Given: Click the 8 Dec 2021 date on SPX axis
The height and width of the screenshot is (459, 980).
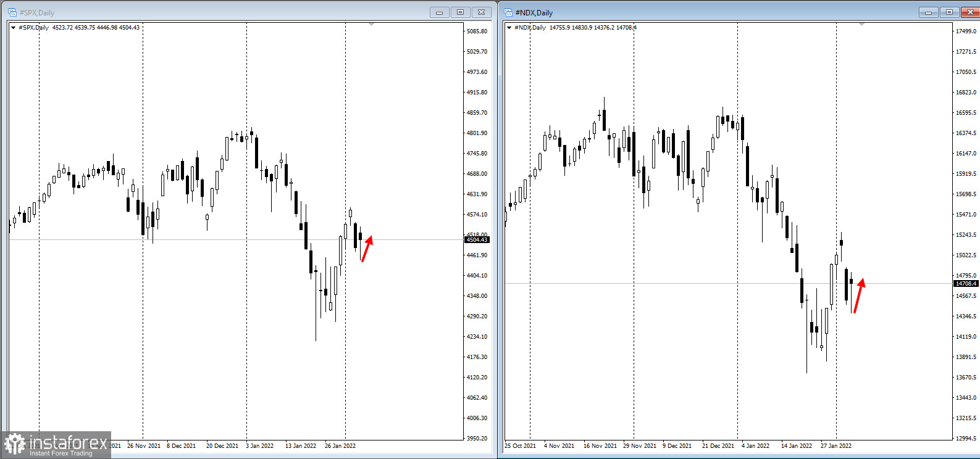Looking at the screenshot, I should (x=181, y=446).
